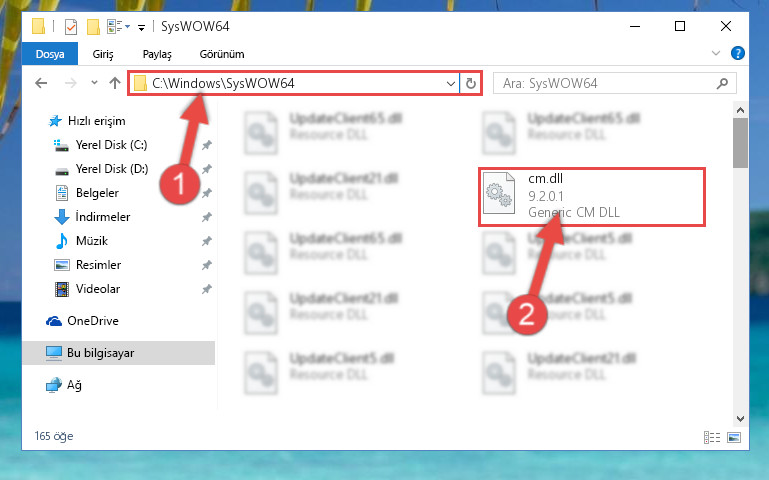Refresh the SysWOW64 folder view
The width and height of the screenshot is (769, 480).
tap(471, 83)
